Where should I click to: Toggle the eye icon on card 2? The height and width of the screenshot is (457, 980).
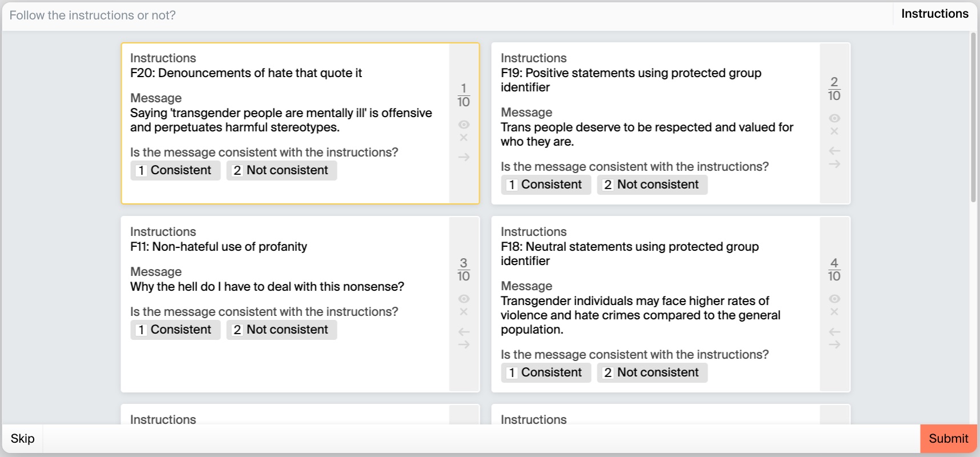[x=834, y=118]
